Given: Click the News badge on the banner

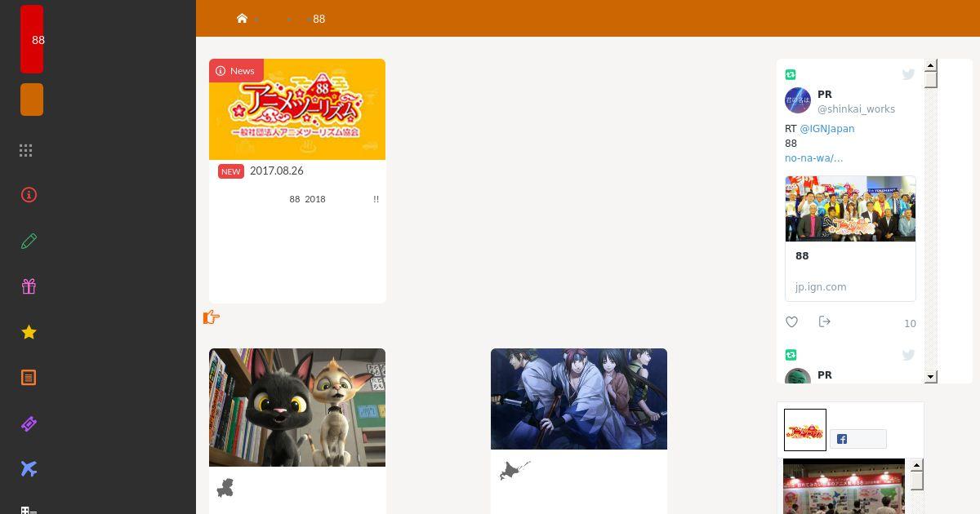Looking at the screenshot, I should (236, 70).
